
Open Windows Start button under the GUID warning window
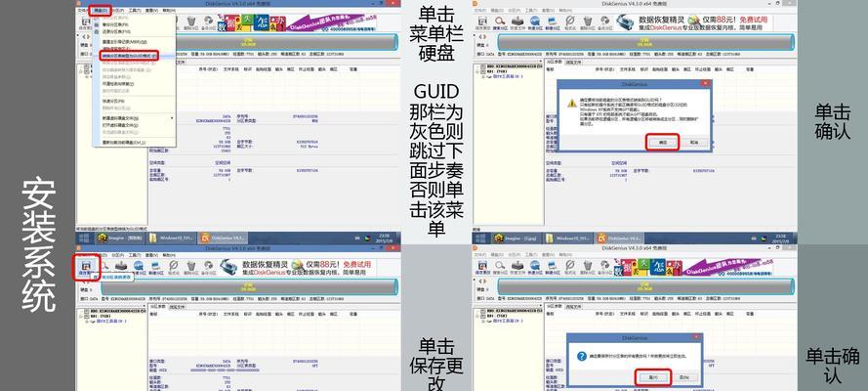coord(481,239)
